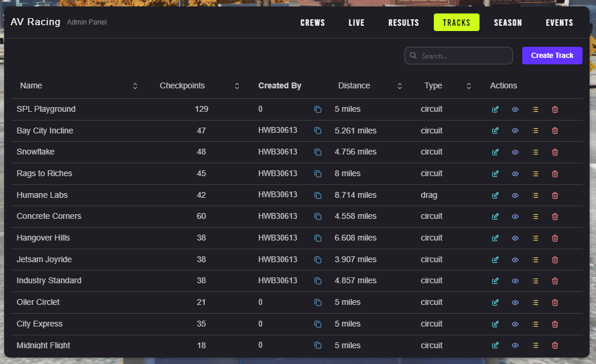Sort tracks by Name column arrows
The width and height of the screenshot is (596, 364).
(x=135, y=86)
